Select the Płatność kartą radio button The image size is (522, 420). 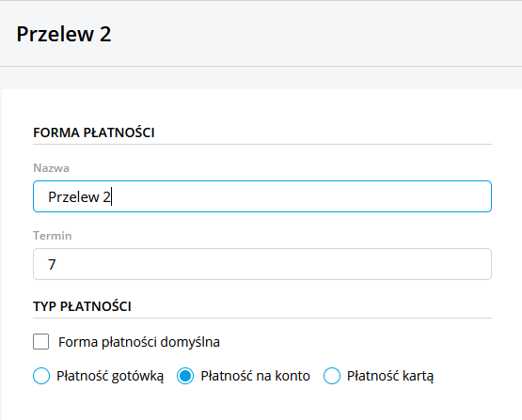pyautogui.click(x=332, y=376)
